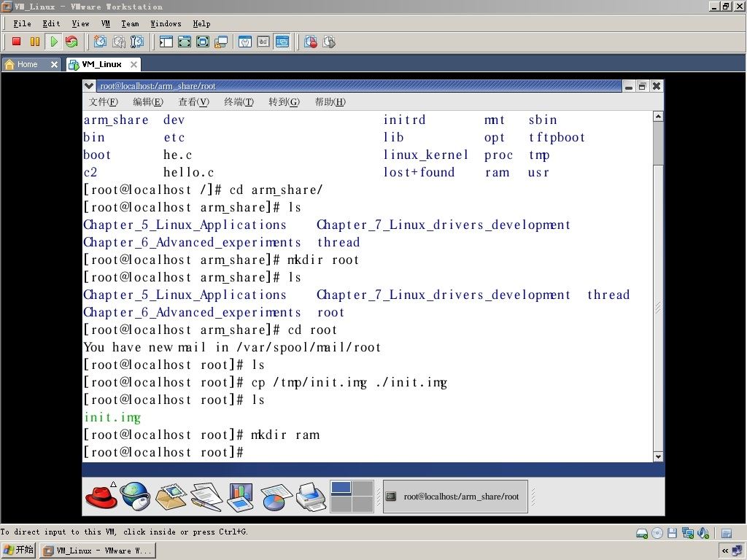Click the tftpboot directory name

pyautogui.click(x=557, y=138)
